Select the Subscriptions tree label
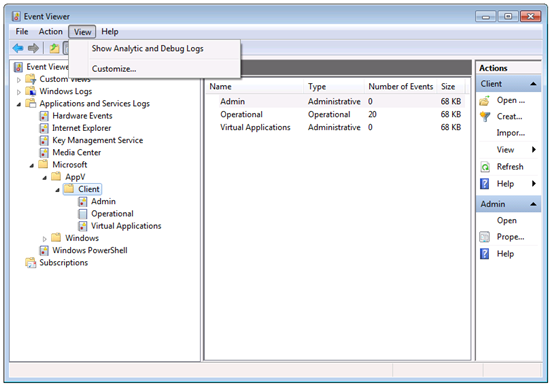The image size is (560, 390). point(64,263)
